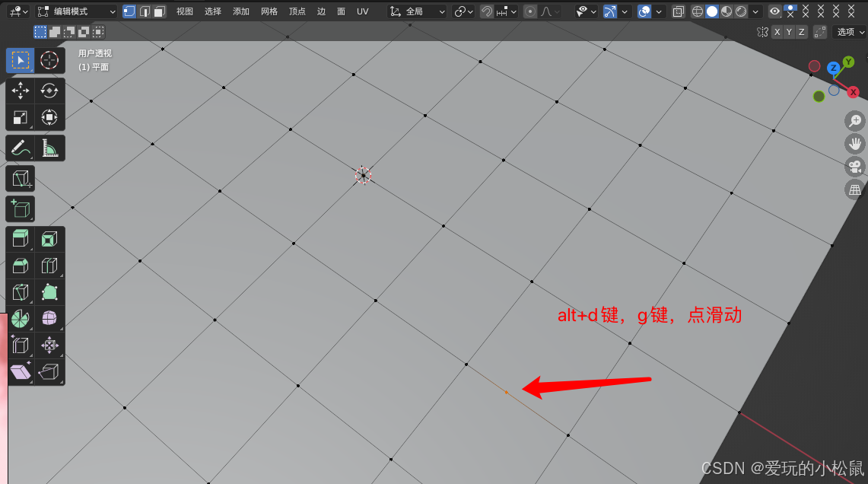Viewport: 868px width, 484px height.
Task: Switch to solid shading
Action: coord(712,11)
